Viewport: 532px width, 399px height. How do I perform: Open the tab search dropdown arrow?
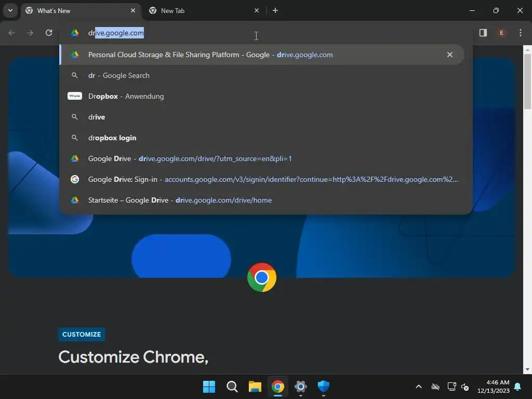pyautogui.click(x=10, y=10)
